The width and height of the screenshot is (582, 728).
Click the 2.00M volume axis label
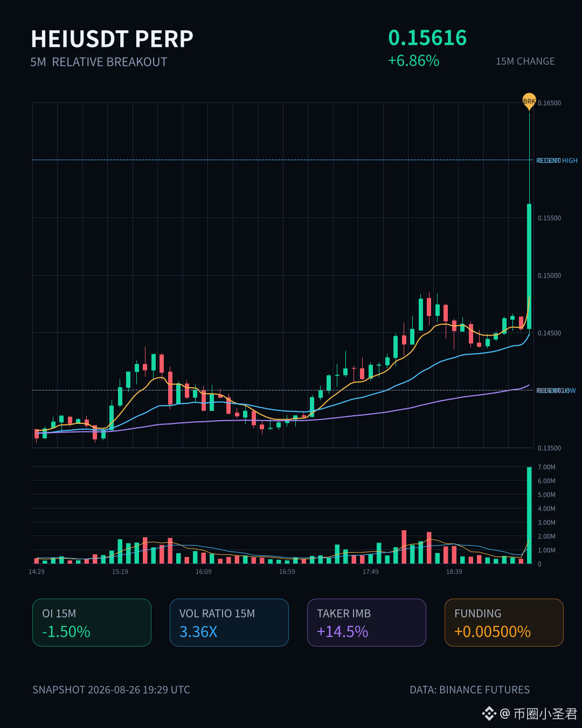tap(546, 537)
